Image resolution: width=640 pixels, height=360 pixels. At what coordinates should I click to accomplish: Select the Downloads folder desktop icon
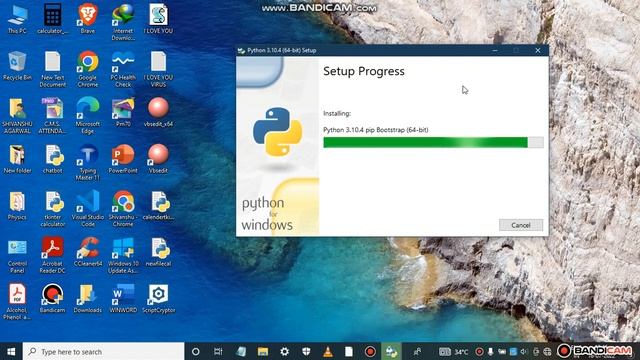(x=88, y=299)
